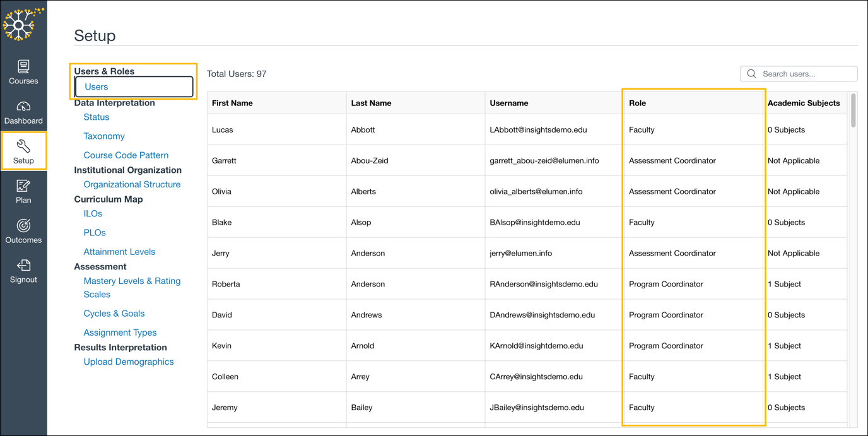
Task: Open the Courses section
Action: (23, 71)
